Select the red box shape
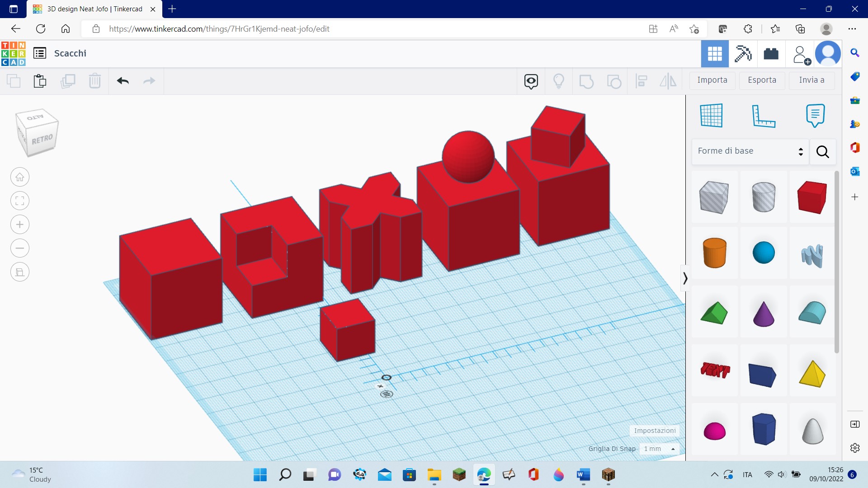Image resolution: width=868 pixels, height=488 pixels. [x=812, y=197]
